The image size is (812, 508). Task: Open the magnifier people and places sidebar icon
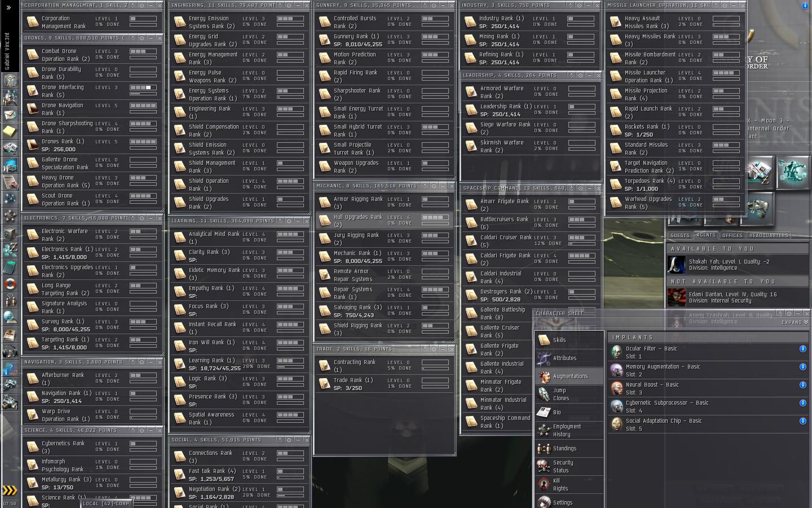pyautogui.click(x=10, y=98)
